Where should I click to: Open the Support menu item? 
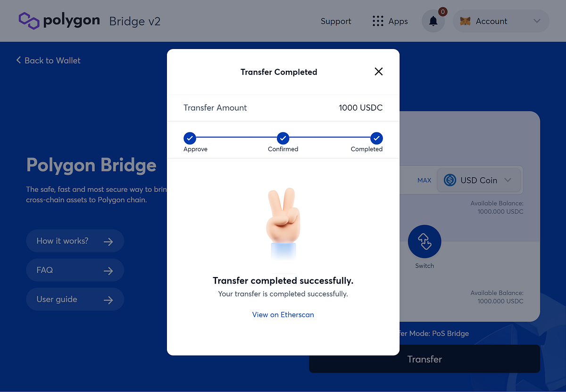[x=336, y=21]
